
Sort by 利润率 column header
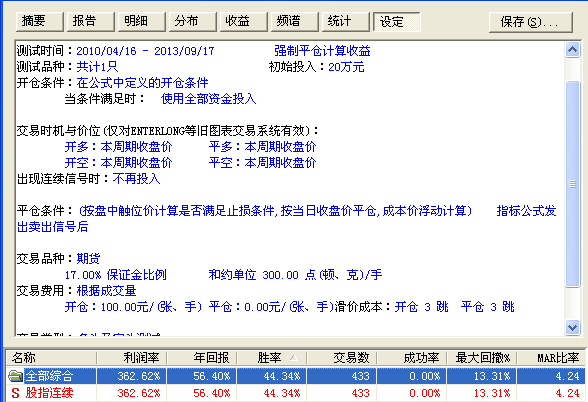[132, 358]
